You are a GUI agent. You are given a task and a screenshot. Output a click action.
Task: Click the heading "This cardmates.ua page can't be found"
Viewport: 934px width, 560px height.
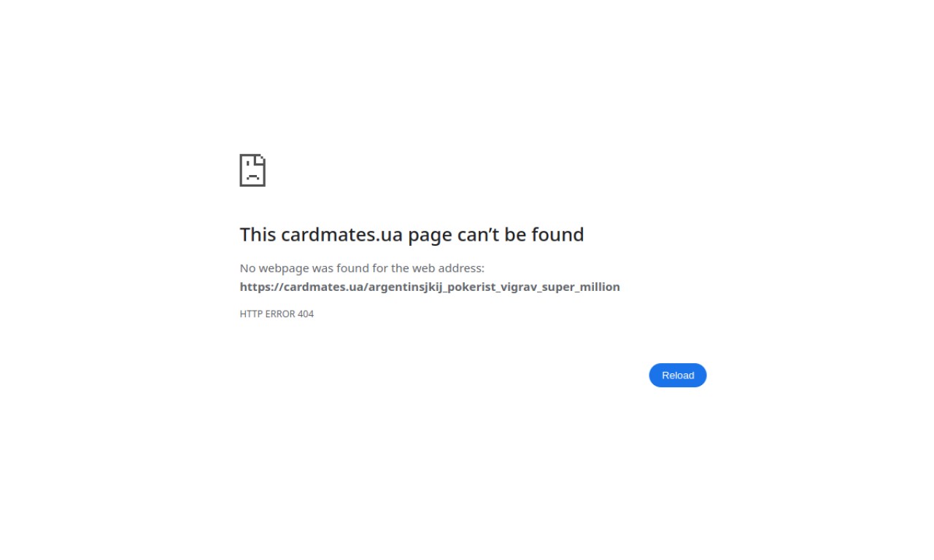pyautogui.click(x=412, y=234)
